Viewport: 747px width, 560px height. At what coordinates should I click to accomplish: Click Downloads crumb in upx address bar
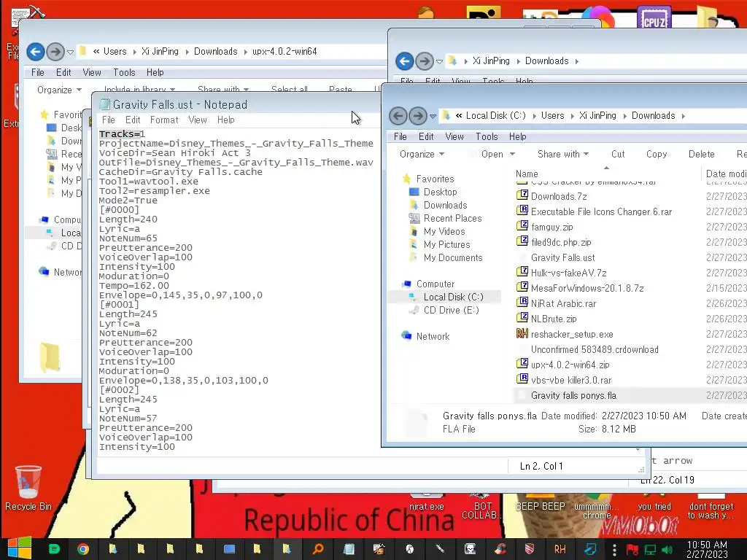click(215, 52)
